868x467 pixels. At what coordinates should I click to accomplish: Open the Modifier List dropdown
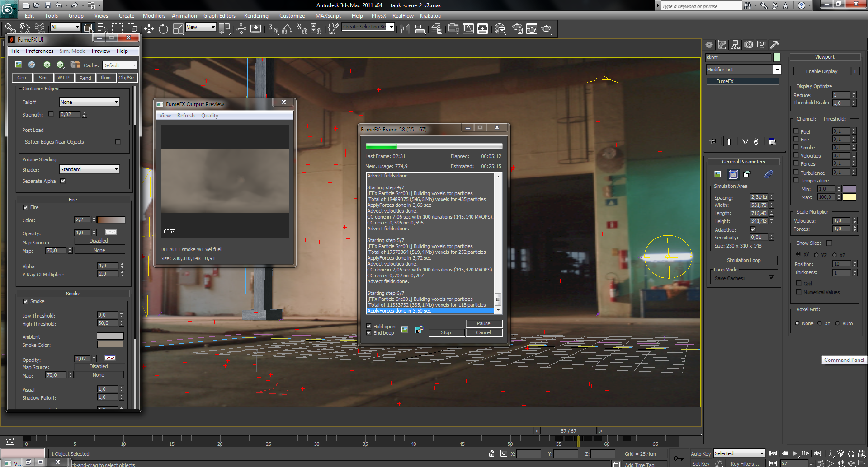[x=743, y=70]
